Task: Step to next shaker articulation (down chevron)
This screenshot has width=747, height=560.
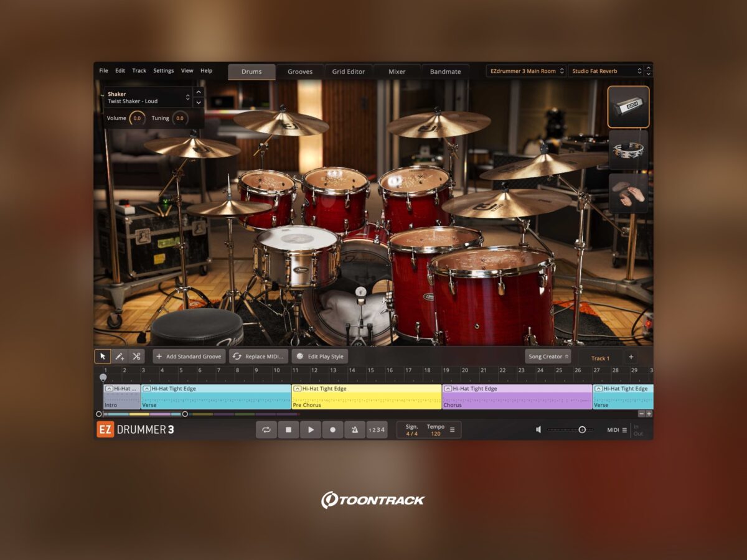Action: pos(199,102)
